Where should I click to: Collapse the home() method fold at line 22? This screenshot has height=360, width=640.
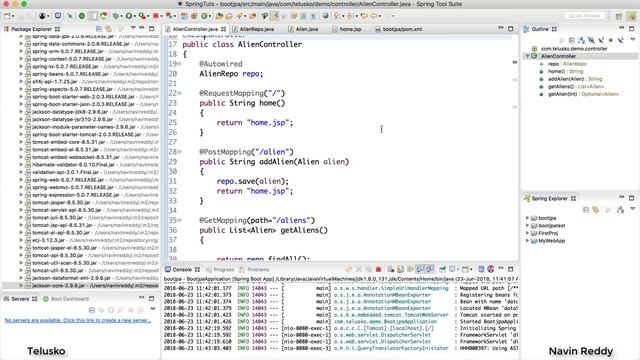pos(179,93)
